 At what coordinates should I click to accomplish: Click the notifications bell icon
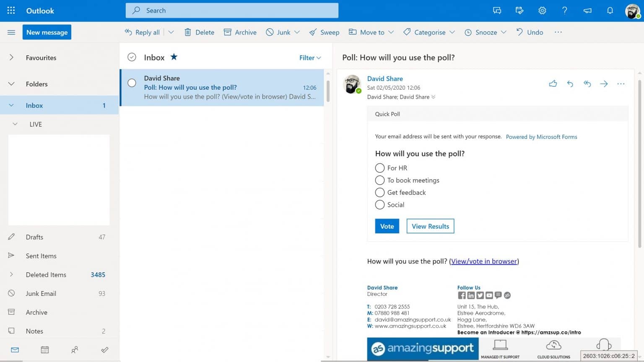(x=610, y=10)
